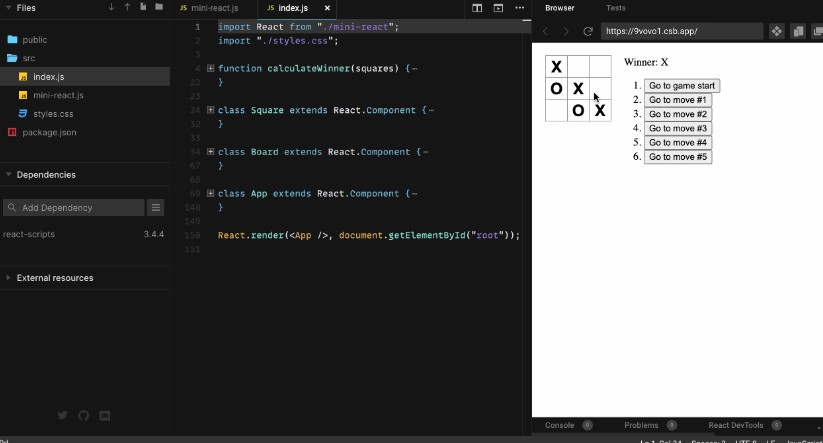The image size is (823, 443).
Task: Refresh the browser preview
Action: click(588, 31)
